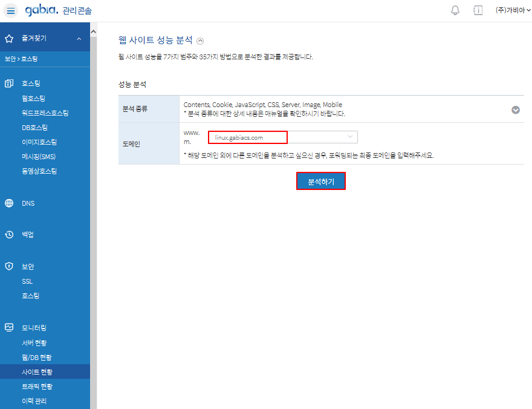Expand the (주)가비아 account dropdown
This screenshot has width=532, height=409.
(513, 10)
